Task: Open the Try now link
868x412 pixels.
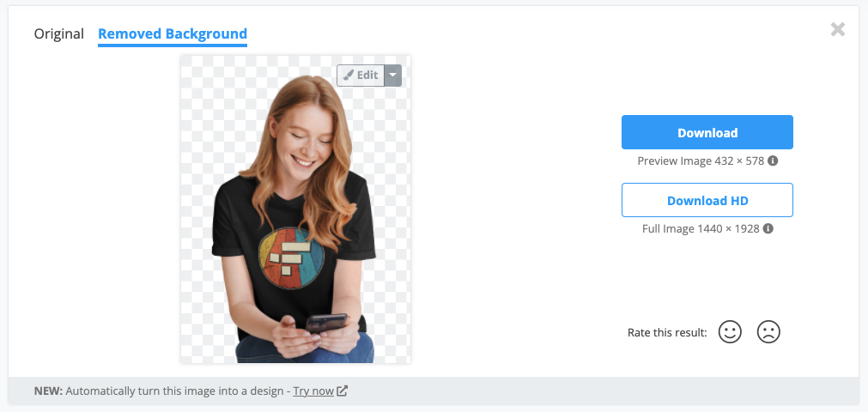Action: pos(313,391)
